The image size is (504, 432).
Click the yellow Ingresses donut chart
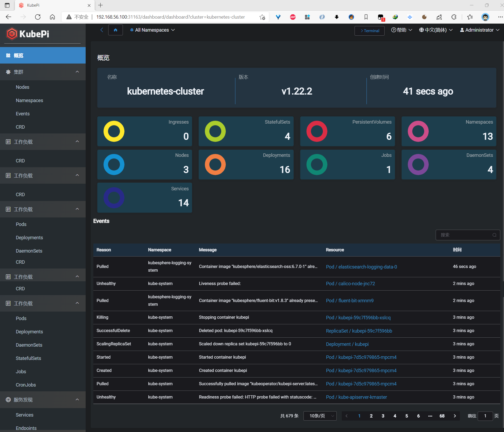[x=114, y=131]
